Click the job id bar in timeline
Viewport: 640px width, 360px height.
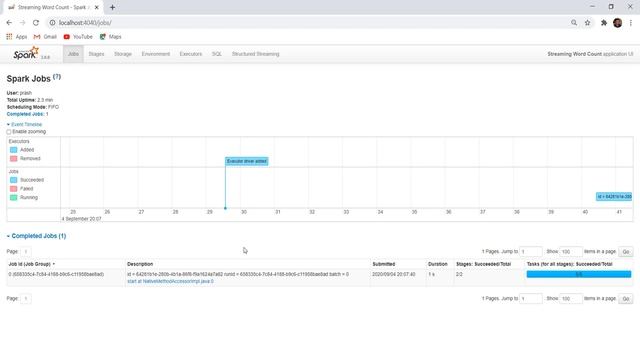(614, 197)
